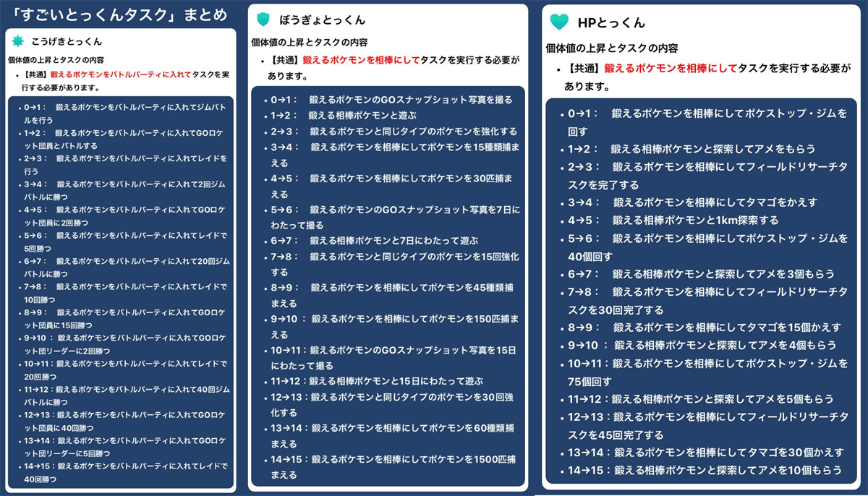Select こうげき row 13→14 GOロケット団リーダーに5回勝つ

coord(124,448)
